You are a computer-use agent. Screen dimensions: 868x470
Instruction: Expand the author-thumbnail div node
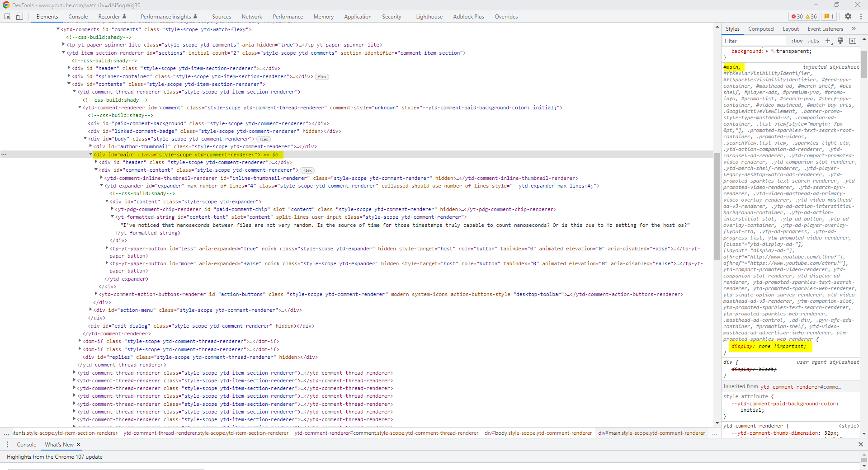click(x=90, y=146)
